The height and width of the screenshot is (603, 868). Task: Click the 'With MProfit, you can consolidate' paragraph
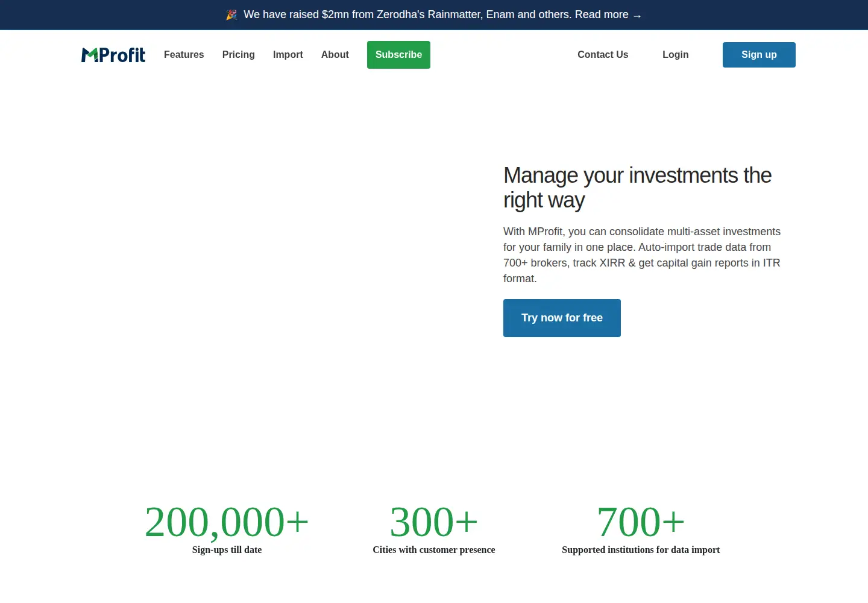point(642,255)
